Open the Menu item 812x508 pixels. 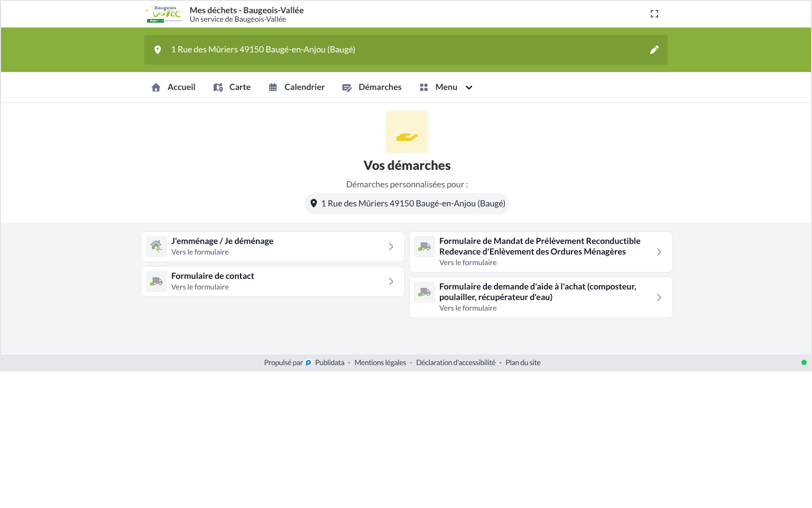pyautogui.click(x=446, y=87)
